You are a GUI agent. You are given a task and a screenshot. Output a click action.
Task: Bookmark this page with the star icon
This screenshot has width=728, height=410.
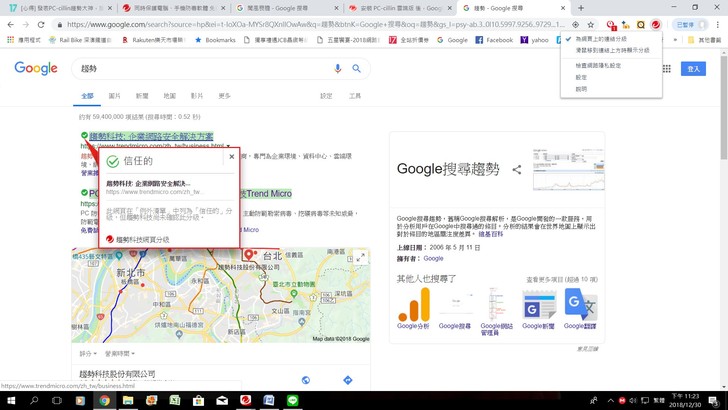click(591, 24)
